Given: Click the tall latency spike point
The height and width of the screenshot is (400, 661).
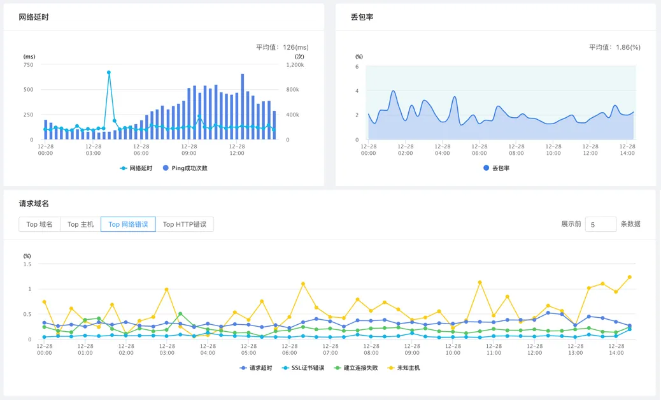Looking at the screenshot, I should 109,72.
